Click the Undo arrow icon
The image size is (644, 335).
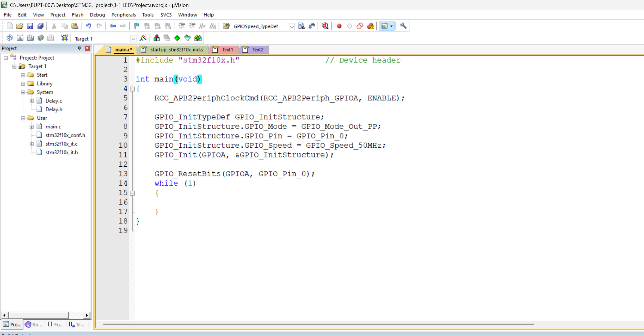[88, 26]
